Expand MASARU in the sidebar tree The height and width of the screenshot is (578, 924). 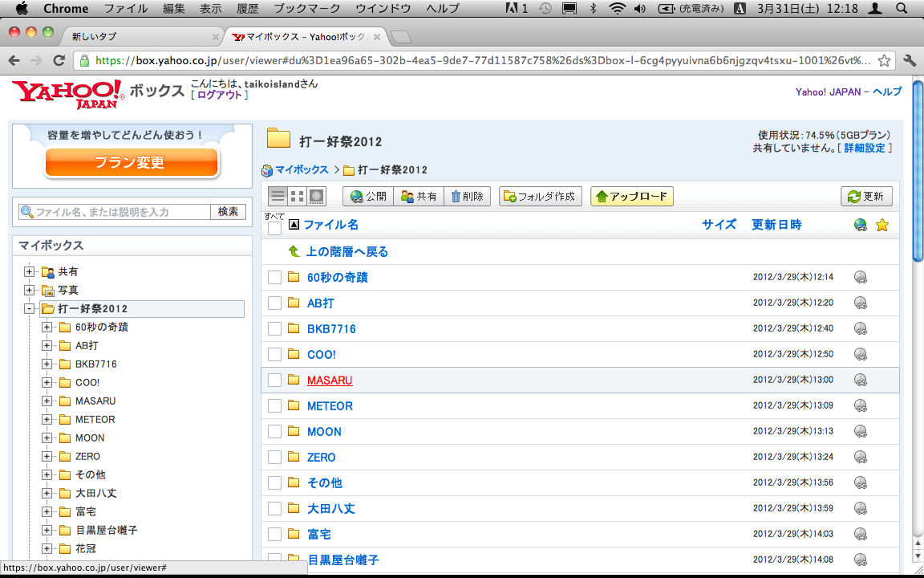[47, 401]
